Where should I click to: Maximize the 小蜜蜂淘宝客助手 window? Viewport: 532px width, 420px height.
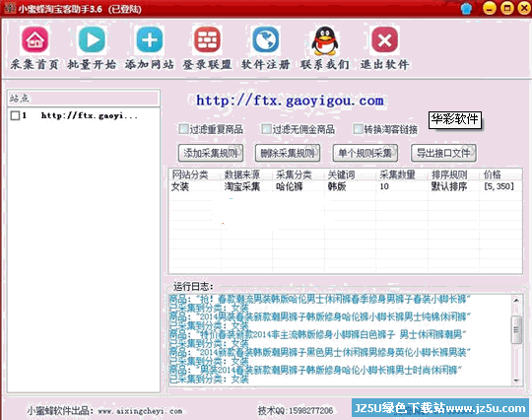click(507, 8)
